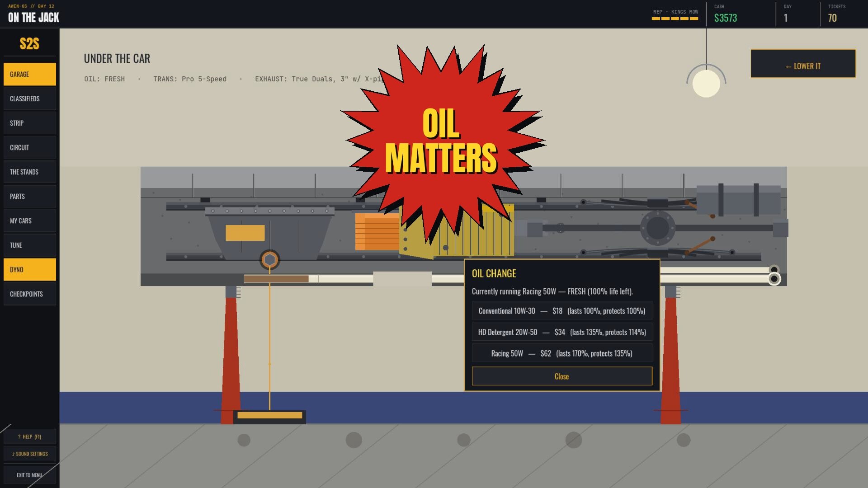Click the OIL: FRESH status text

coord(104,79)
